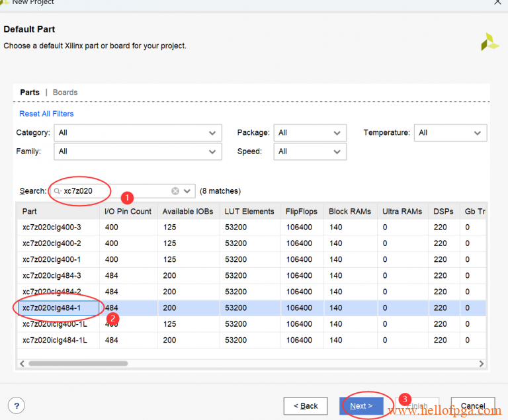Open the search history dropdown arrow
508x420 pixels.
(187, 191)
